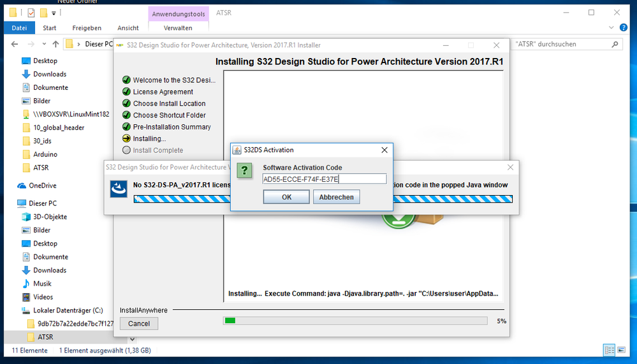637x364 pixels.
Task: Open 3D-Objekte under Dieser PC
Action: (x=50, y=217)
